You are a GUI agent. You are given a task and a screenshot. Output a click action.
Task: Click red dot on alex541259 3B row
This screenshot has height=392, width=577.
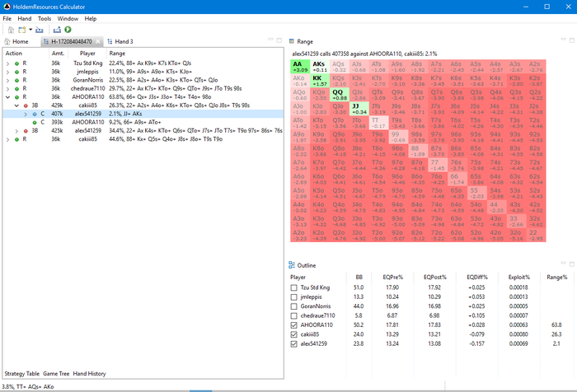click(26, 131)
